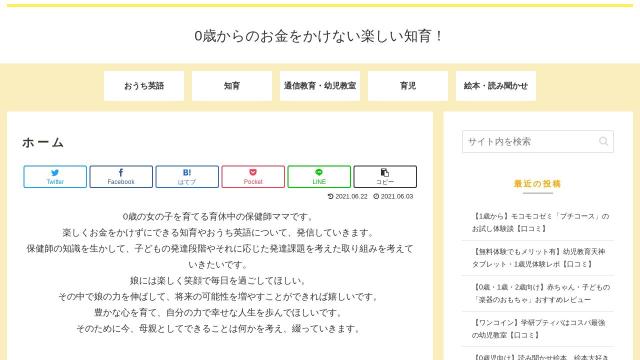Click the 最近の投稿 sidebar heading
640x360 pixels.
pos(538,184)
